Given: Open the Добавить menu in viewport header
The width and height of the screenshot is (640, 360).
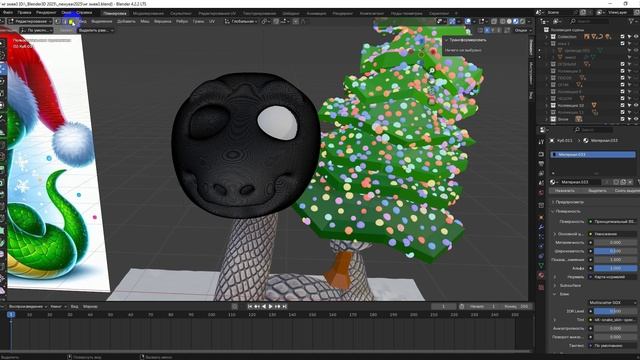Looking at the screenshot, I should click(x=126, y=21).
